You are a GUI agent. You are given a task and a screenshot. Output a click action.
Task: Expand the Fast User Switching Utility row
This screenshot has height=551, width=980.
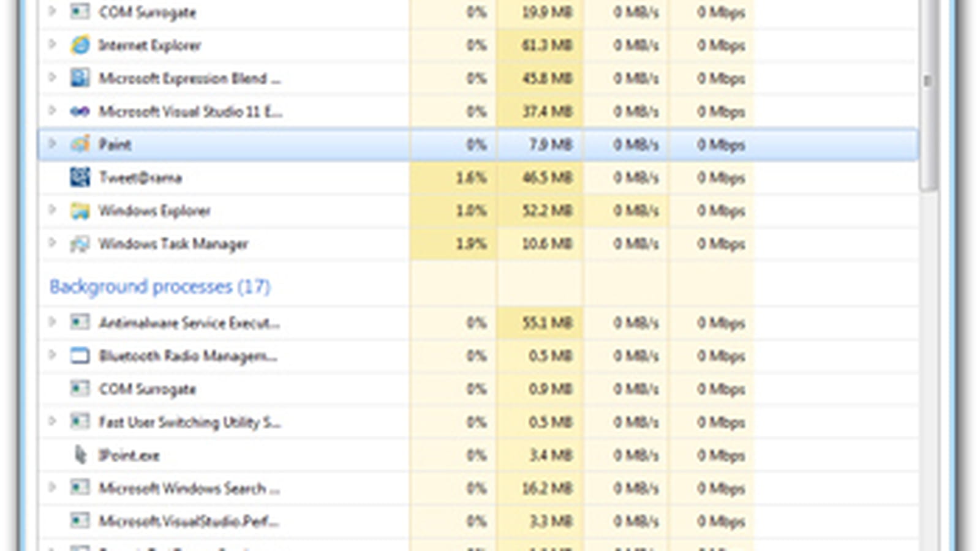(x=53, y=421)
